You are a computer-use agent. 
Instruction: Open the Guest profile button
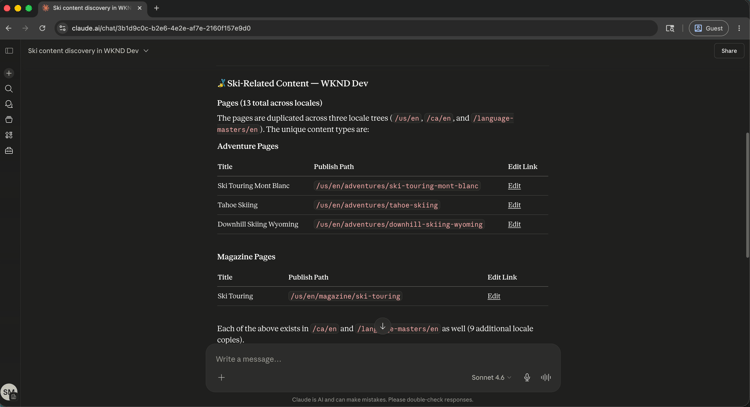708,28
